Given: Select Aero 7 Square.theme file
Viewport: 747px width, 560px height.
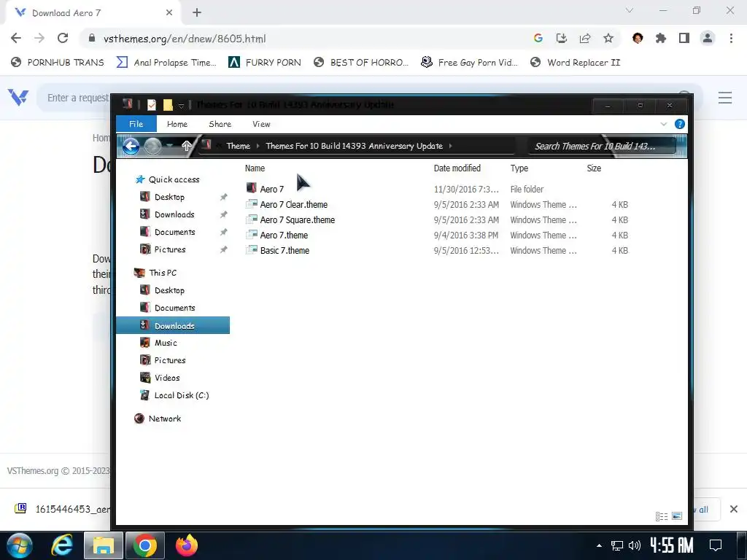Looking at the screenshot, I should click(290, 219).
